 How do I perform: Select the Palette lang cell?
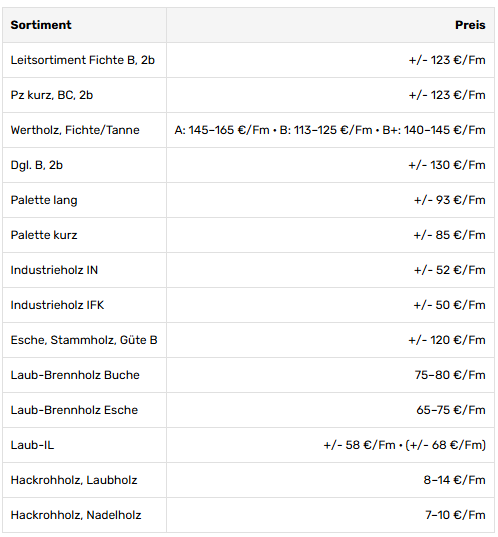pos(84,200)
